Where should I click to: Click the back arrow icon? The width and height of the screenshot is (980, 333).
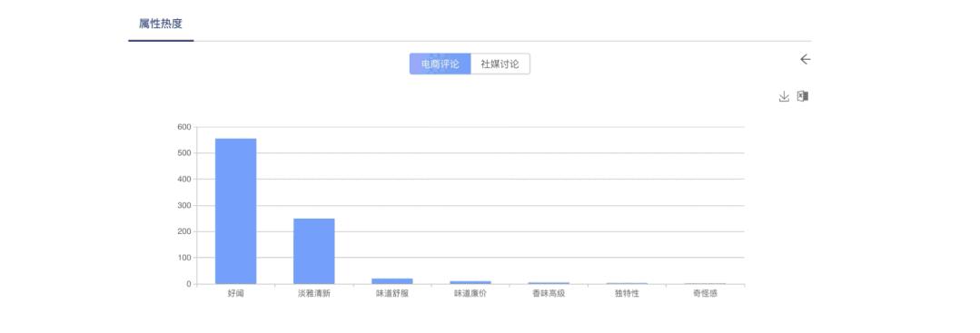pyautogui.click(x=805, y=59)
